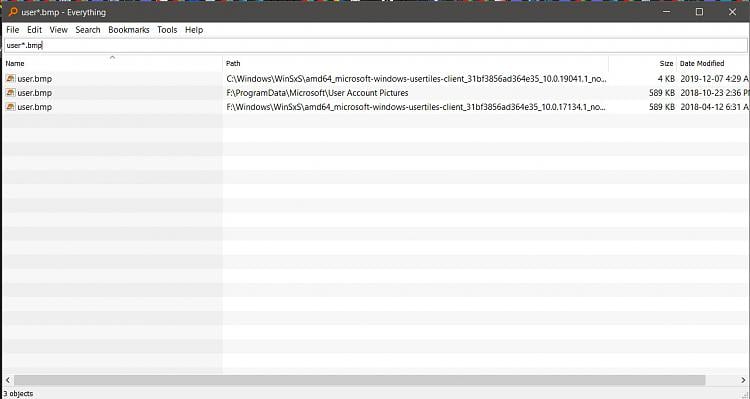Click the 3 objects status bar text
The width and height of the screenshot is (750, 399).
pos(19,393)
